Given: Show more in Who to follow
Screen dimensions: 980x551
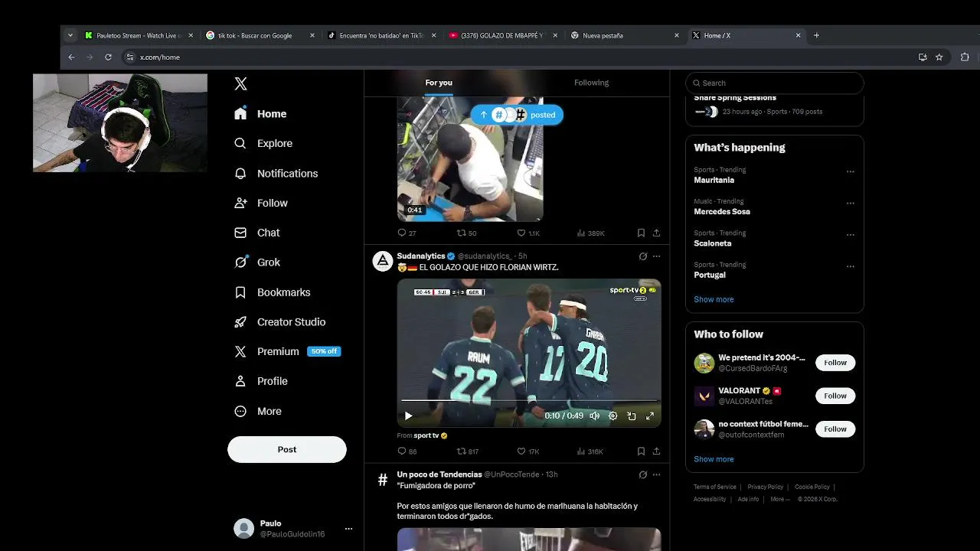Looking at the screenshot, I should coord(714,459).
